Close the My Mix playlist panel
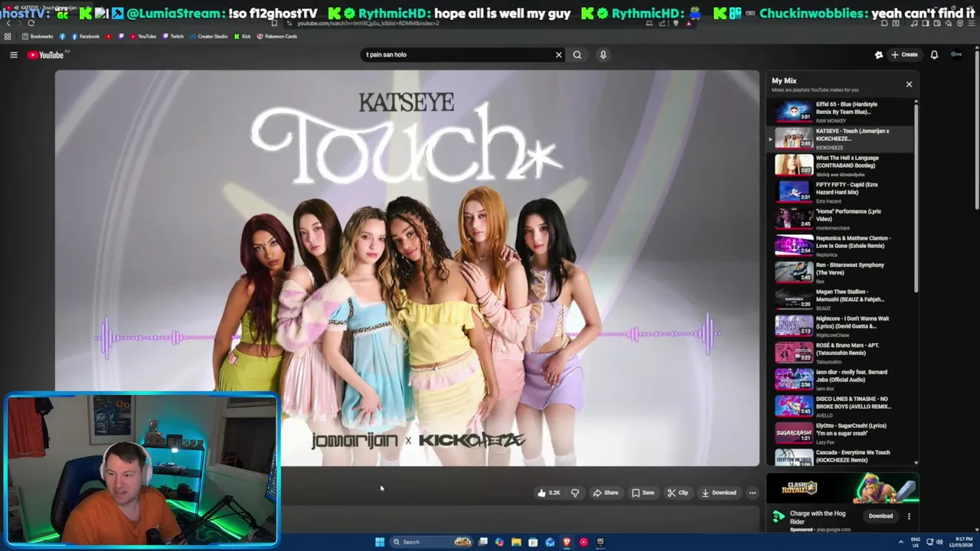980x551 pixels. point(909,84)
